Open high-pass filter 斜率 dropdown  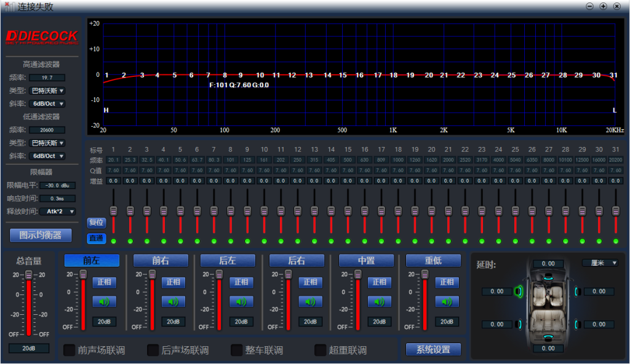(47, 104)
